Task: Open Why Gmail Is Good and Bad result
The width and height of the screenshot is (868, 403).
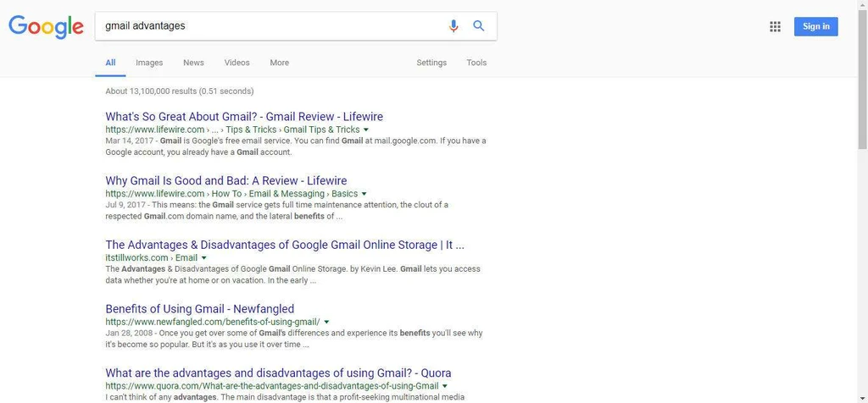Action: tap(225, 181)
